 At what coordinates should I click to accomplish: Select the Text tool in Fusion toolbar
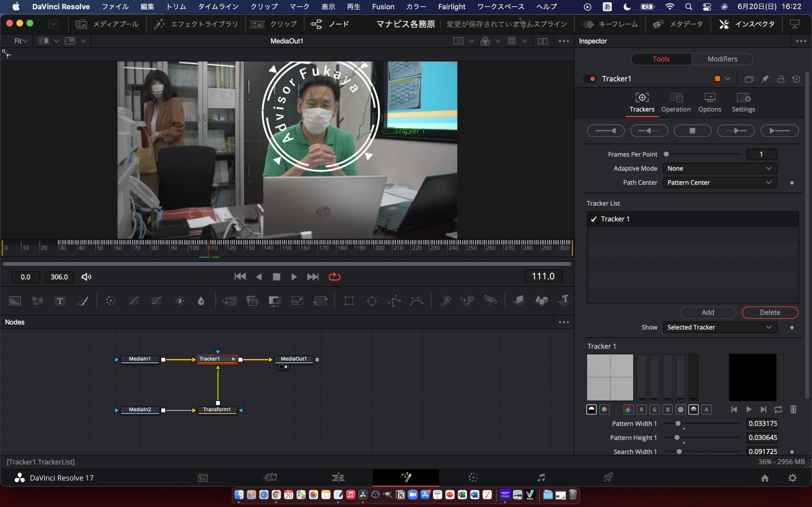click(60, 301)
